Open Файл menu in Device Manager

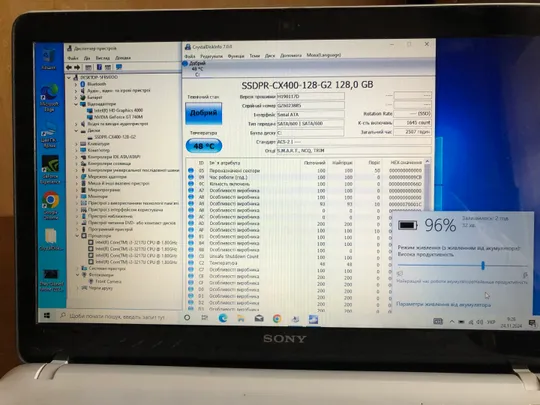[73, 58]
